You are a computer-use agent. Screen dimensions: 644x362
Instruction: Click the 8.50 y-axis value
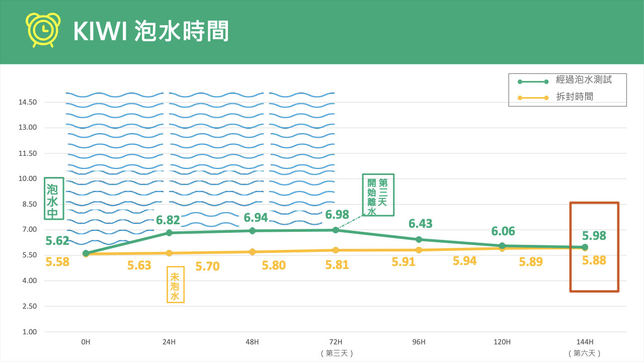click(x=29, y=204)
